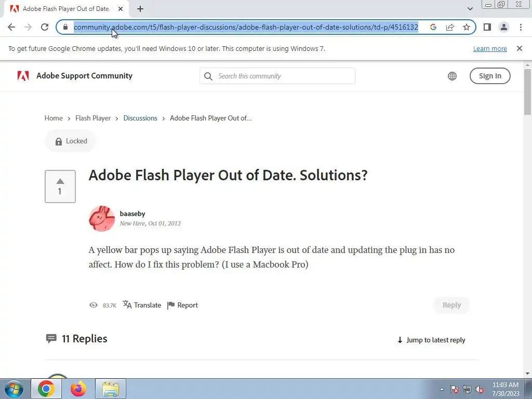This screenshot has width=532, height=399.
Task: Bookmark this tab with the star icon
Action: tap(467, 27)
